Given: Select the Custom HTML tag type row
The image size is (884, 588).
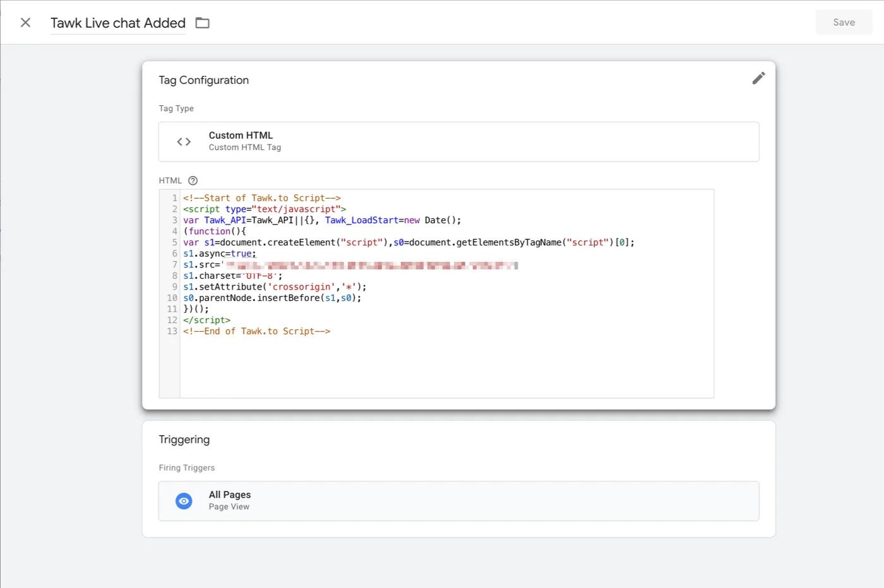Looking at the screenshot, I should (458, 142).
